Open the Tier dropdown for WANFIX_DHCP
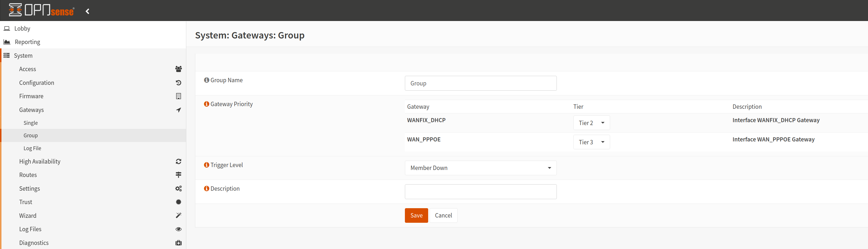868x249 pixels. tap(591, 123)
